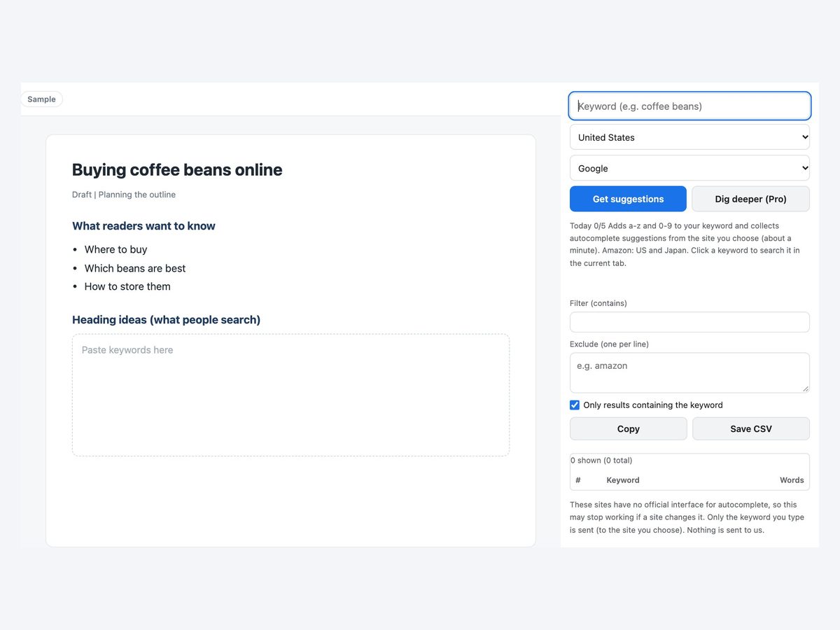The width and height of the screenshot is (840, 630).
Task: Click the Exclude (one per line) label
Action: (609, 344)
